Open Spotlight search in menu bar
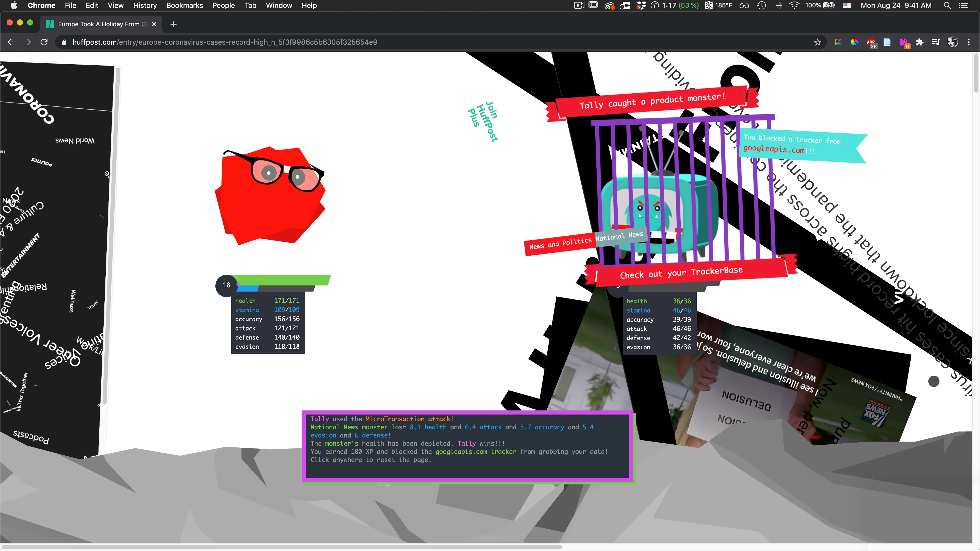 pyautogui.click(x=947, y=5)
